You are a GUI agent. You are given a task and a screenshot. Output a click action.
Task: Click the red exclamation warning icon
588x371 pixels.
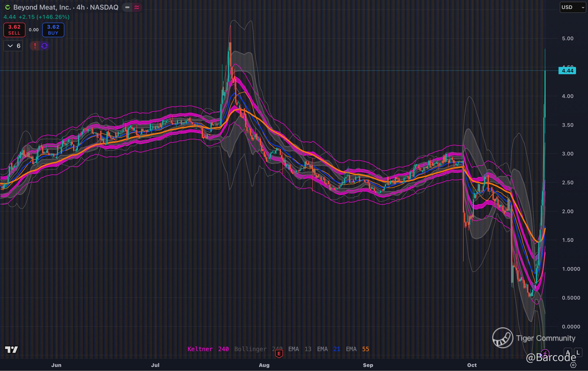click(35, 46)
